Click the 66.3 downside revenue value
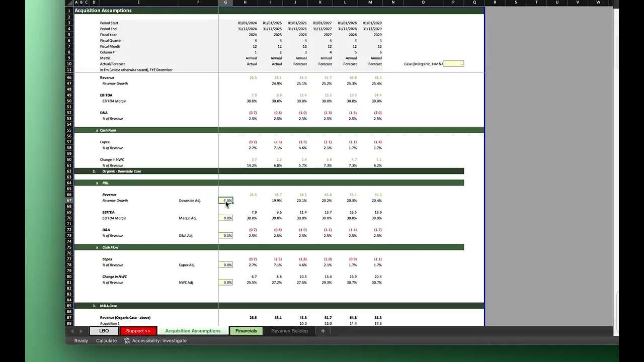644x362 pixels. coord(378,195)
